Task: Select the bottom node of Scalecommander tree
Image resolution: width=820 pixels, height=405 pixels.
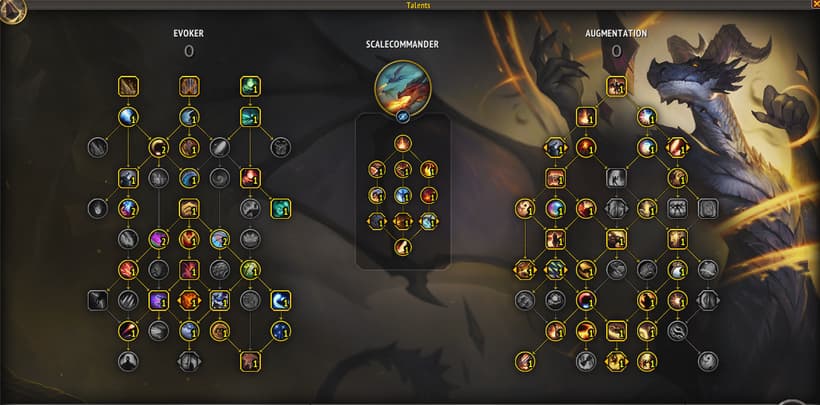Action: (x=403, y=247)
